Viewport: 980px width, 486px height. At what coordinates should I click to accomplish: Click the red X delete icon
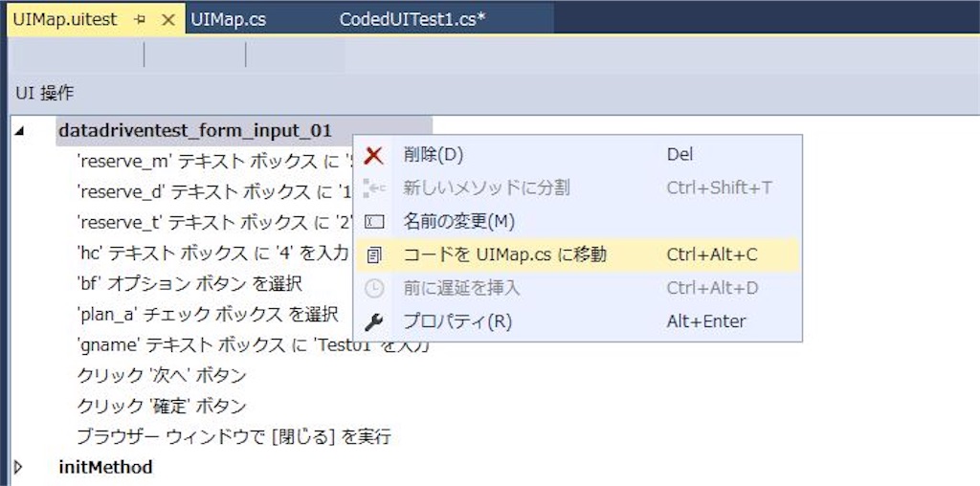coord(374,155)
